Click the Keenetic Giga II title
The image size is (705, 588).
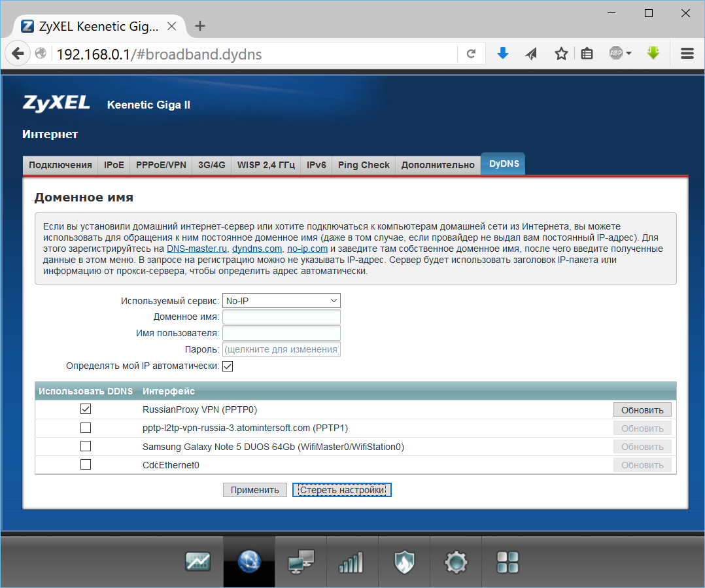click(x=148, y=105)
